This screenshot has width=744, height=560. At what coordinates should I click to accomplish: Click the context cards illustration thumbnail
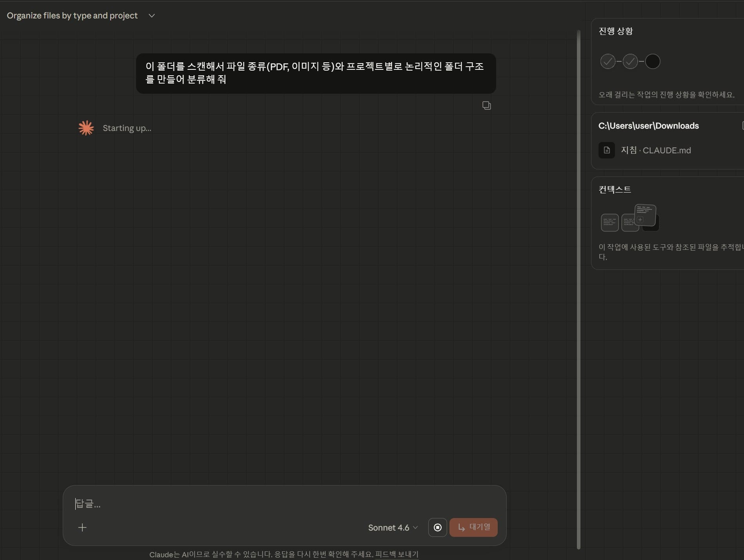pyautogui.click(x=629, y=218)
